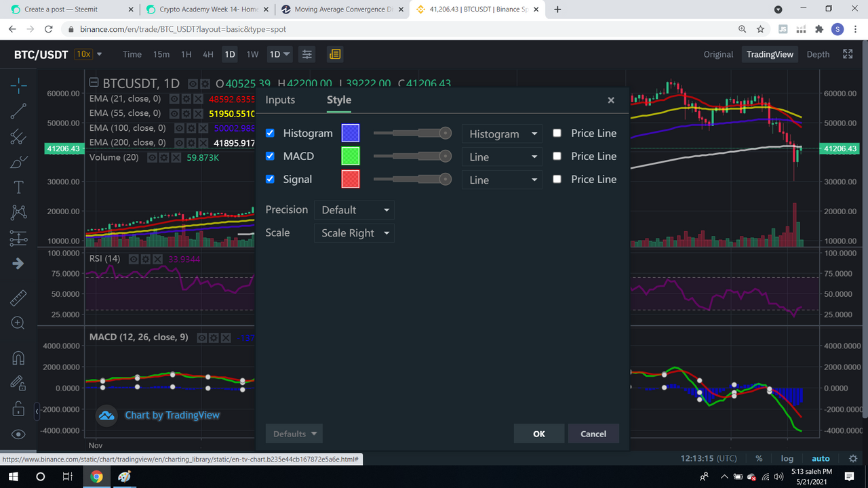Screen dimensions: 868x488
Task: Switch to the Depth chart view
Action: click(x=818, y=54)
